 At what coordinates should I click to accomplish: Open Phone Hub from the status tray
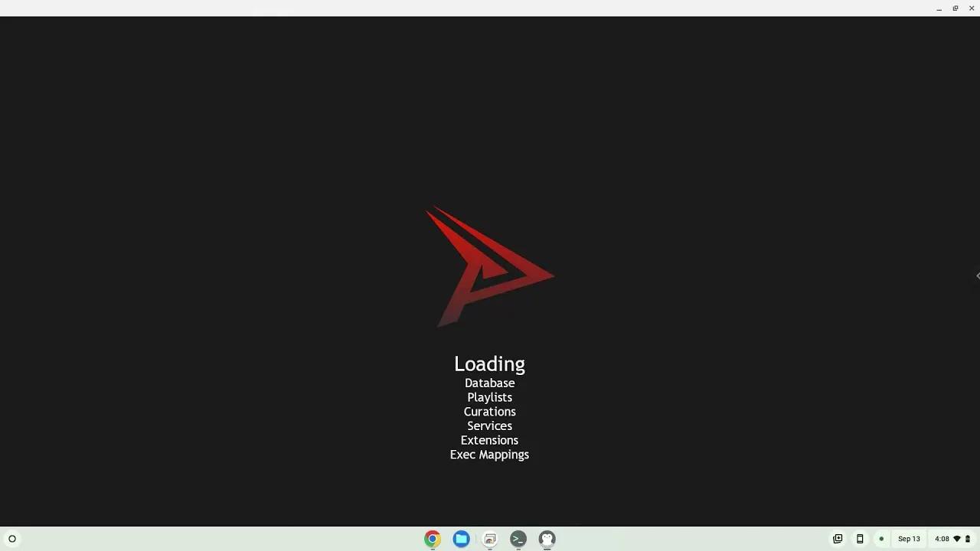pos(860,539)
